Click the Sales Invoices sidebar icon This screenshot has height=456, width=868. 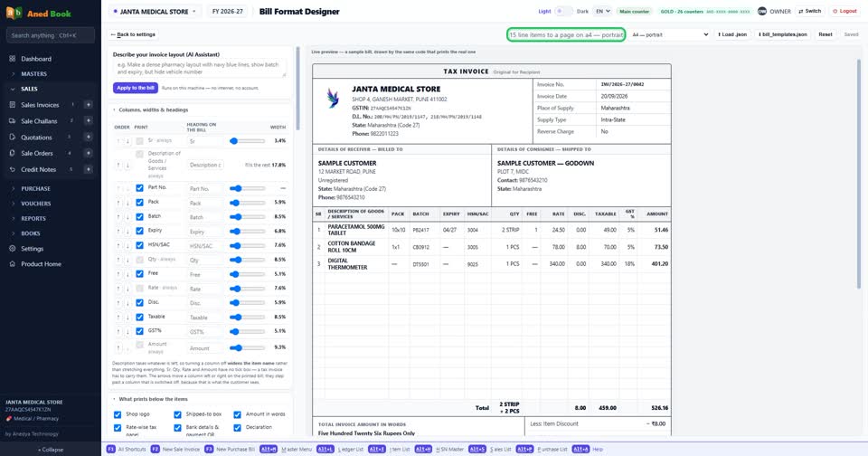12,105
